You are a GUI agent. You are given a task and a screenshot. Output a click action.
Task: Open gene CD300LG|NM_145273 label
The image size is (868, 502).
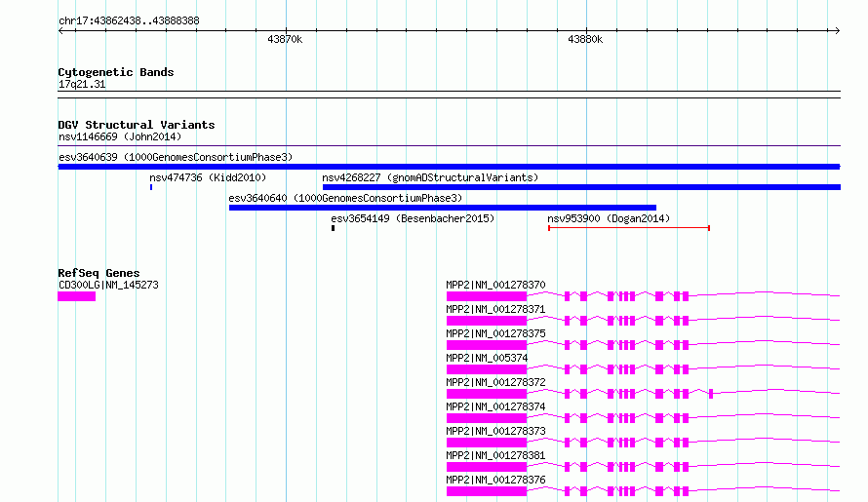[108, 285]
